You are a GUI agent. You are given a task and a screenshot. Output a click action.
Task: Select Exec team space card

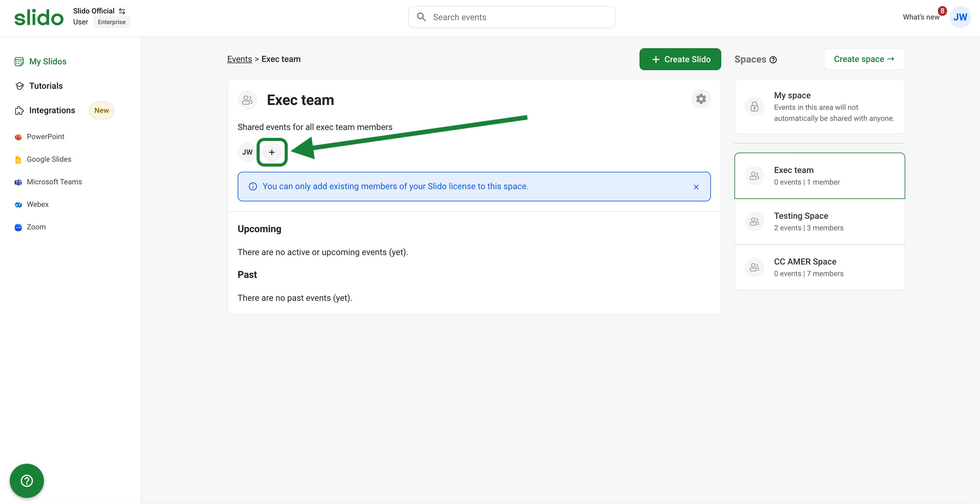[820, 176]
